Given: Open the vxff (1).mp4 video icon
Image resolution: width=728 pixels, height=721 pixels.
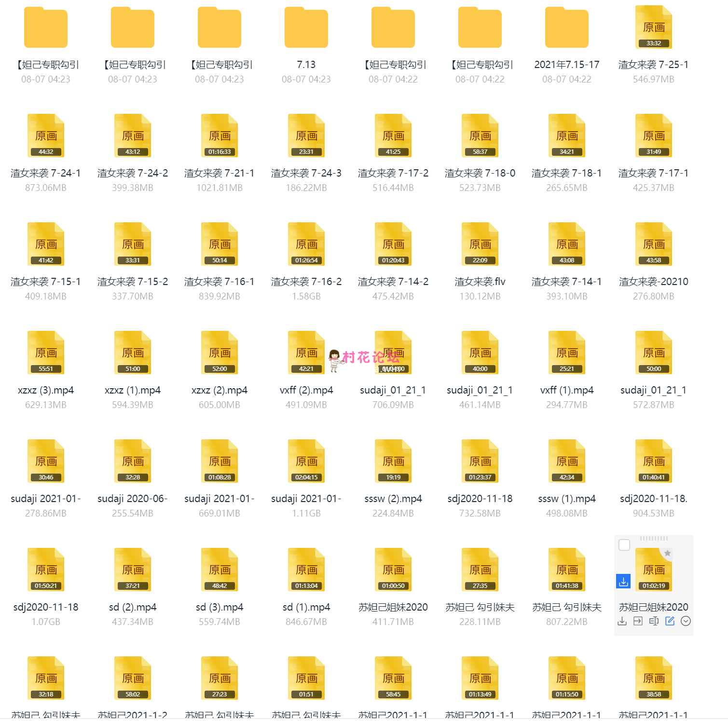Looking at the screenshot, I should (567, 353).
